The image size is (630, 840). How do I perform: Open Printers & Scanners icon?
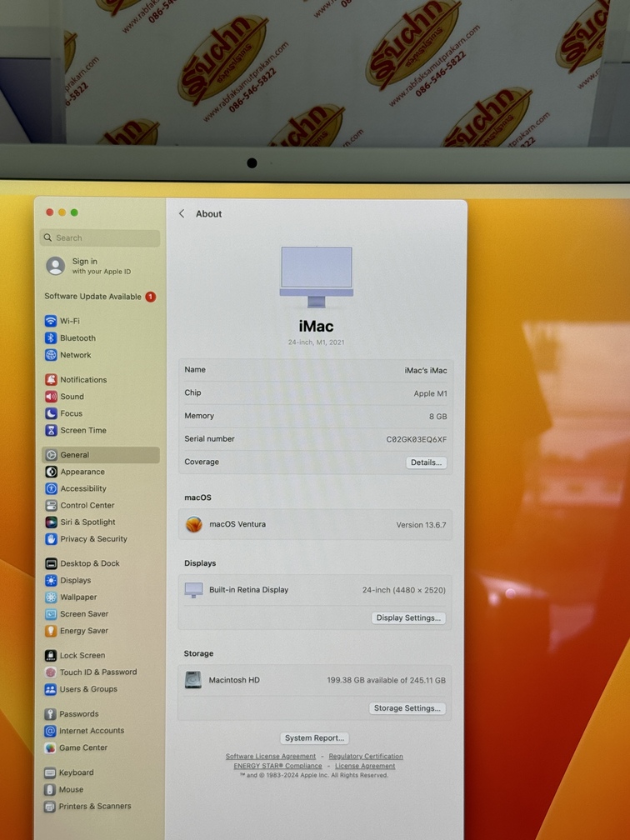(x=50, y=807)
